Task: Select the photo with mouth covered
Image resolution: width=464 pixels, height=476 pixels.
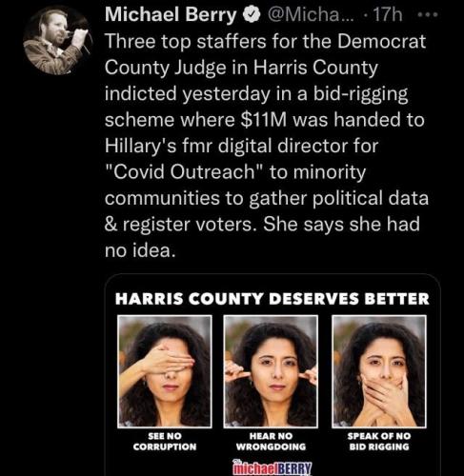Action: (x=379, y=371)
